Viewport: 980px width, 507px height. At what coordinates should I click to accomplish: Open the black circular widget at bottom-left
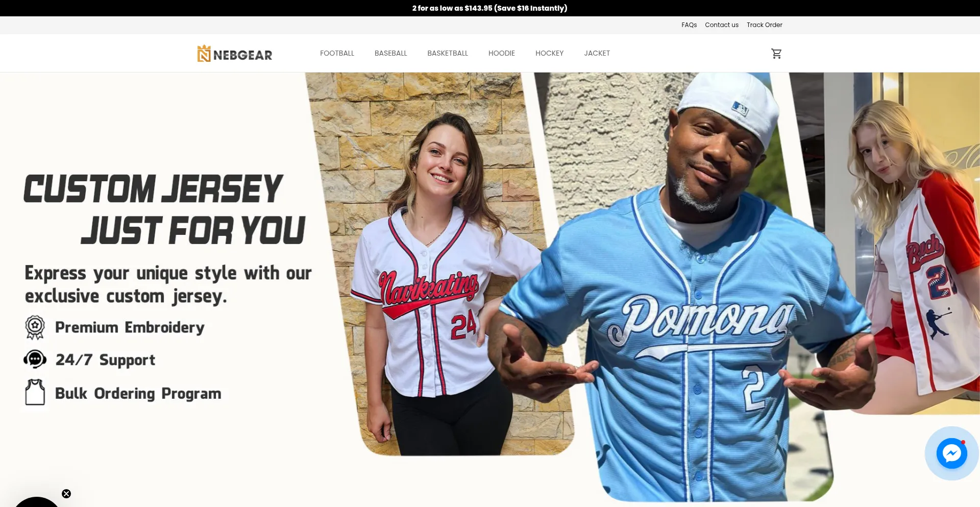click(37, 502)
